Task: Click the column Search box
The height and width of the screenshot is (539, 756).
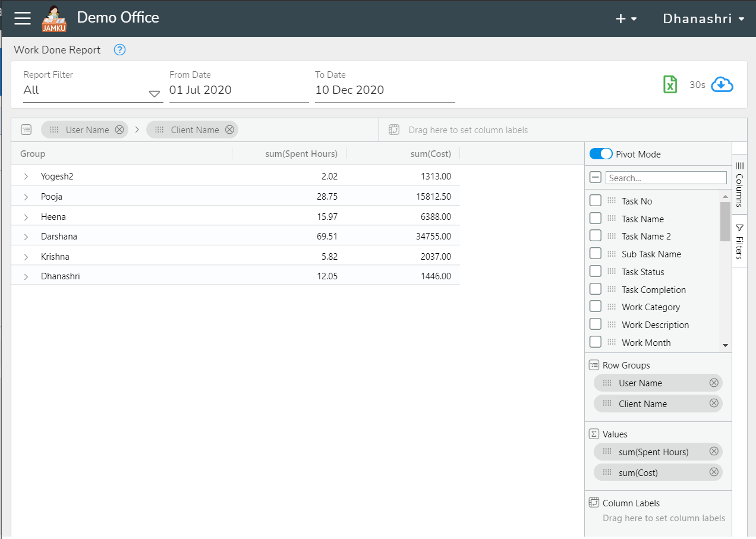Action: pos(666,177)
